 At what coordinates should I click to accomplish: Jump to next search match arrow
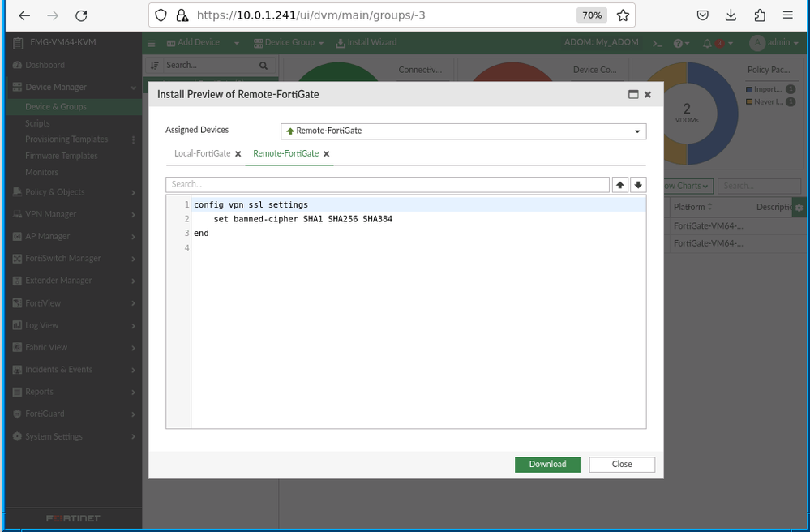(x=638, y=185)
